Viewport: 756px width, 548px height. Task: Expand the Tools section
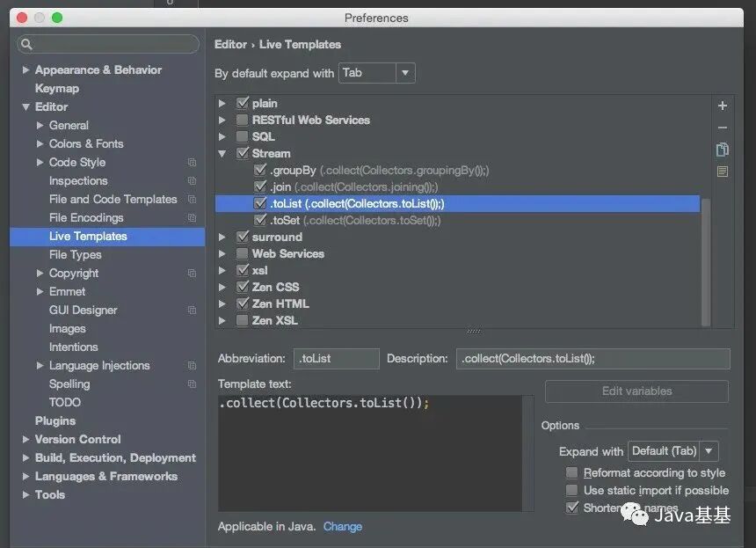click(25, 494)
